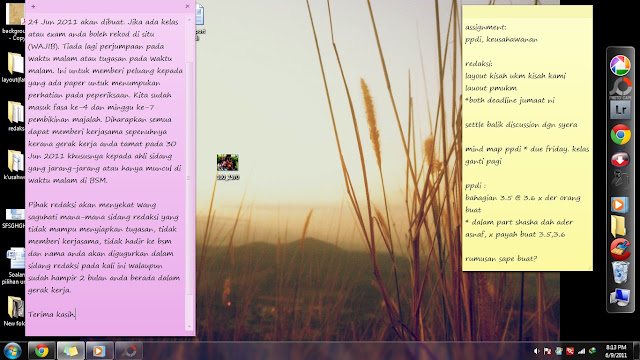This screenshot has width=640, height=360.
Task: Click the pink note's scroll up arrow
Action: pos(189,19)
